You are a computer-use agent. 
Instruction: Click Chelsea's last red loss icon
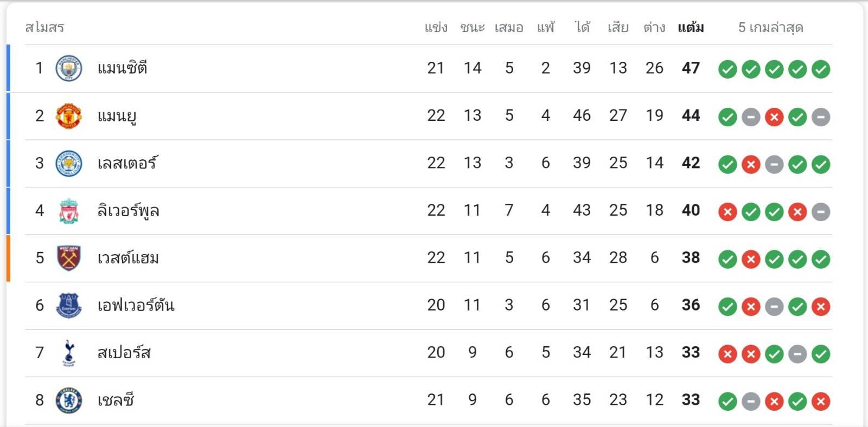[821, 402]
